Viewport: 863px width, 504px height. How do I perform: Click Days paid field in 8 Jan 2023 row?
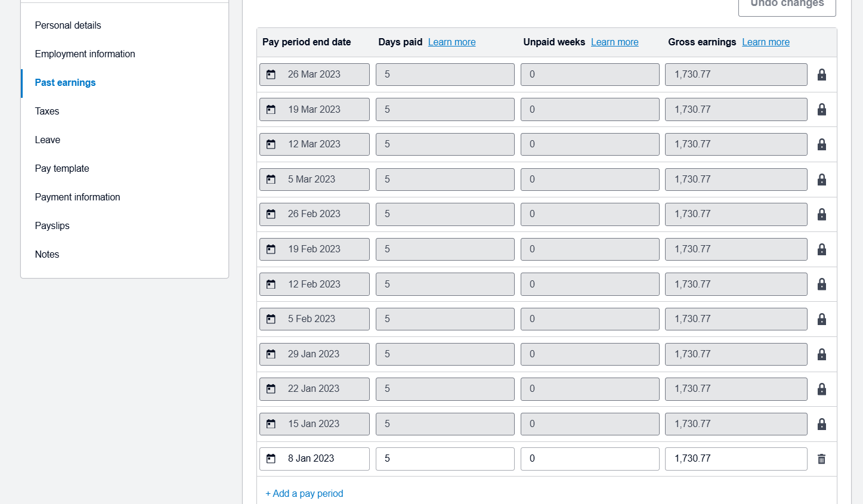point(445,459)
